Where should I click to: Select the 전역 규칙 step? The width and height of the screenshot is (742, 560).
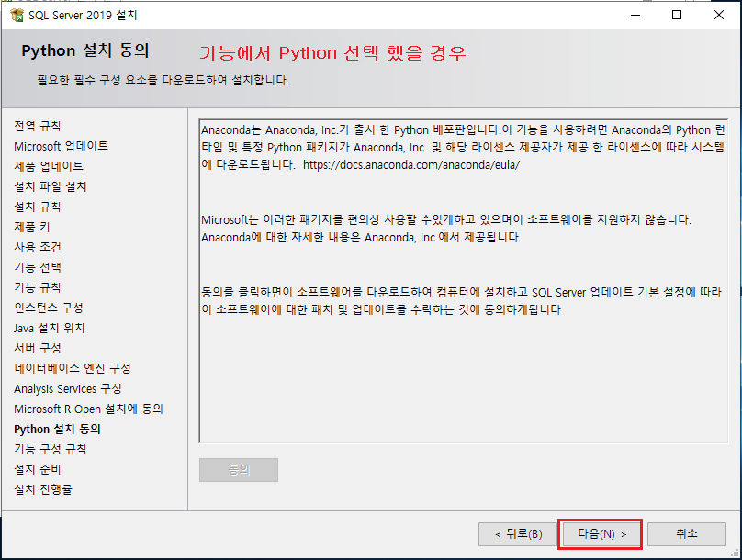tap(38, 126)
